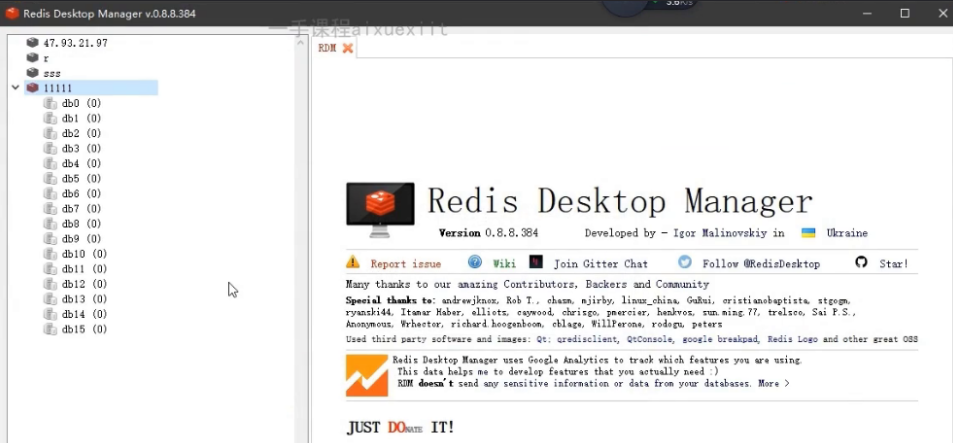The height and width of the screenshot is (443, 953).
Task: Click the red connected server icon for 11111
Action: pos(32,88)
